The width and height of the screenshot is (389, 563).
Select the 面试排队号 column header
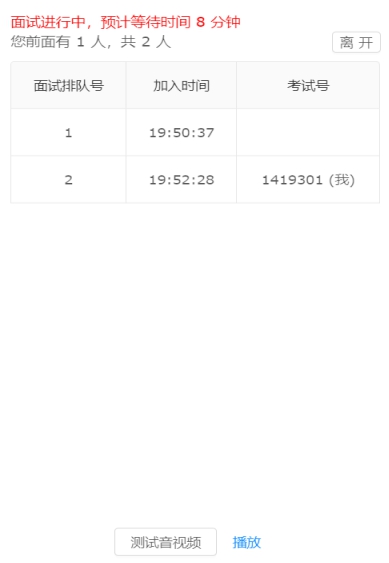(69, 85)
